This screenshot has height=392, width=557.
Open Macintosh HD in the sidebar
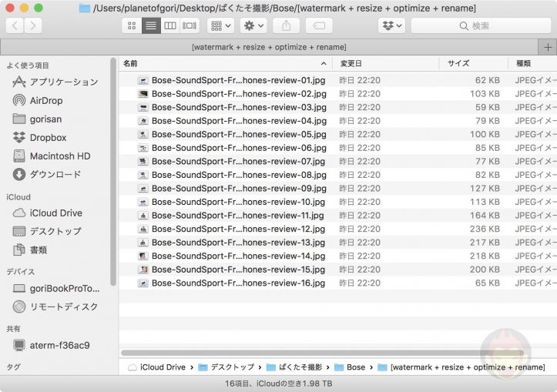52,156
